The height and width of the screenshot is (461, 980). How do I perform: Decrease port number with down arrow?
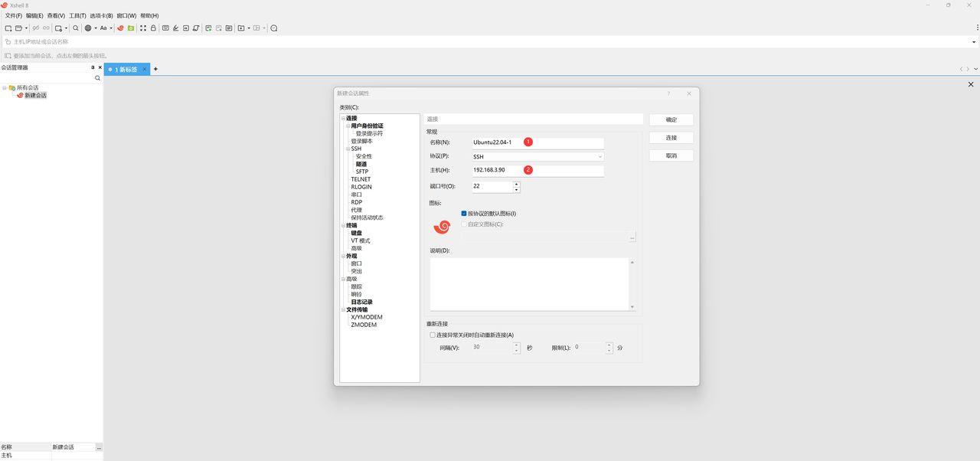pyautogui.click(x=516, y=189)
